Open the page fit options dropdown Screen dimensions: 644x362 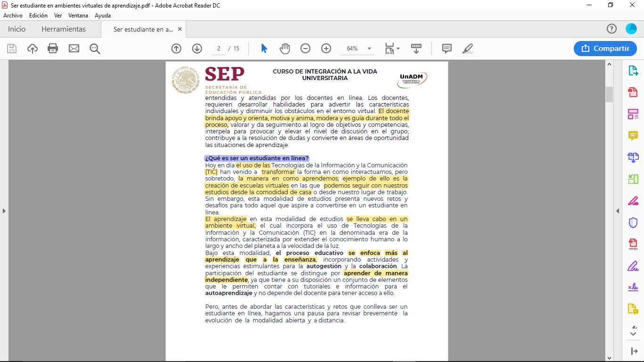click(392, 49)
